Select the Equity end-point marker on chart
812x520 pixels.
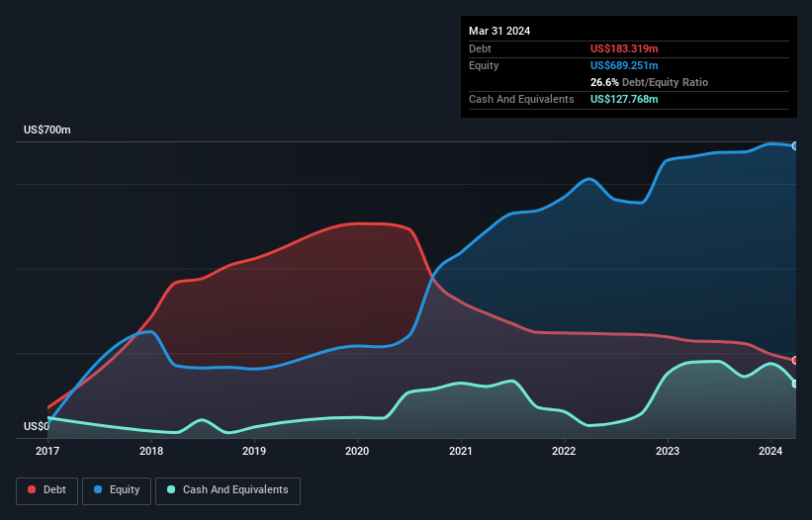click(795, 146)
